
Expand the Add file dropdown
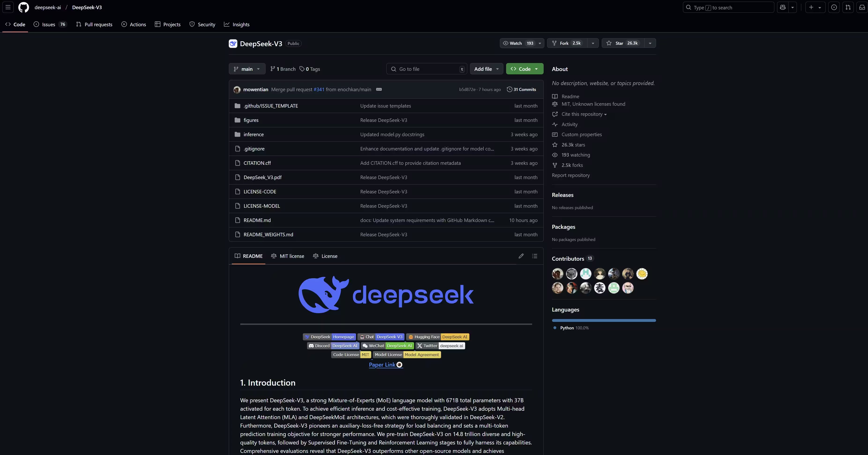click(x=486, y=69)
